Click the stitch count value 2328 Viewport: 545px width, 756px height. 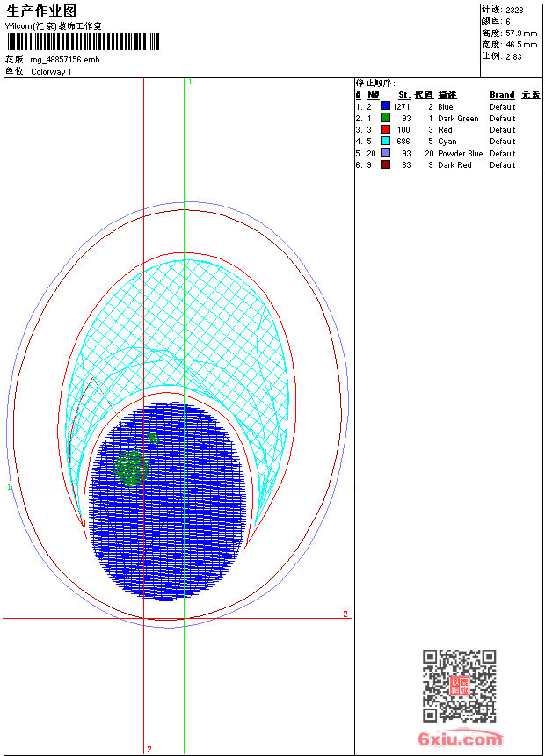(514, 10)
